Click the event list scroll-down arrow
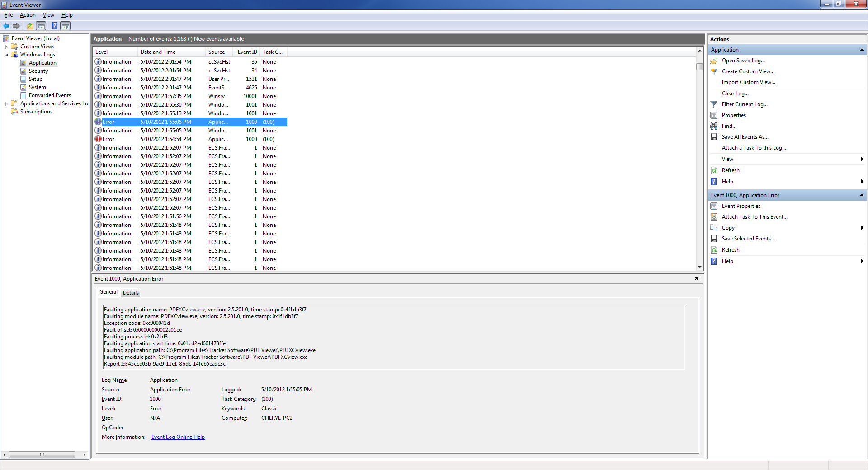The height and width of the screenshot is (470, 868). tap(700, 267)
